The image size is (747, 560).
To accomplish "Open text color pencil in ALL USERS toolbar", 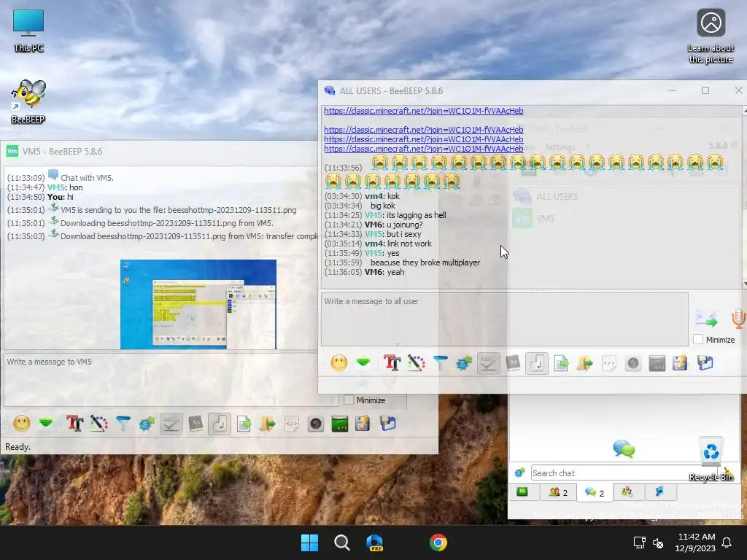I will pyautogui.click(x=417, y=363).
